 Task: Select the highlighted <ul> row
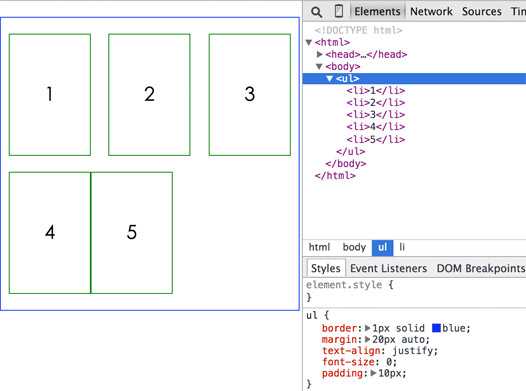tap(414, 78)
